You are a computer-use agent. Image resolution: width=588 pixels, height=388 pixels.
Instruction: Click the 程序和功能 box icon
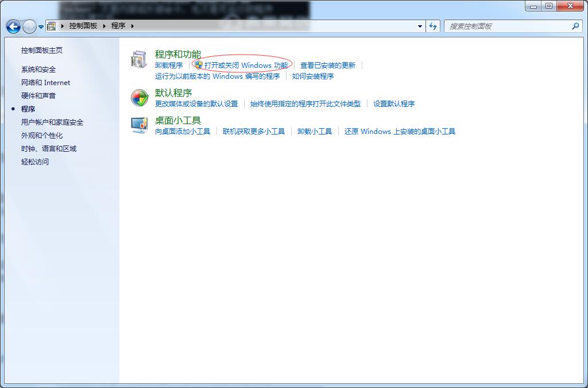[139, 59]
